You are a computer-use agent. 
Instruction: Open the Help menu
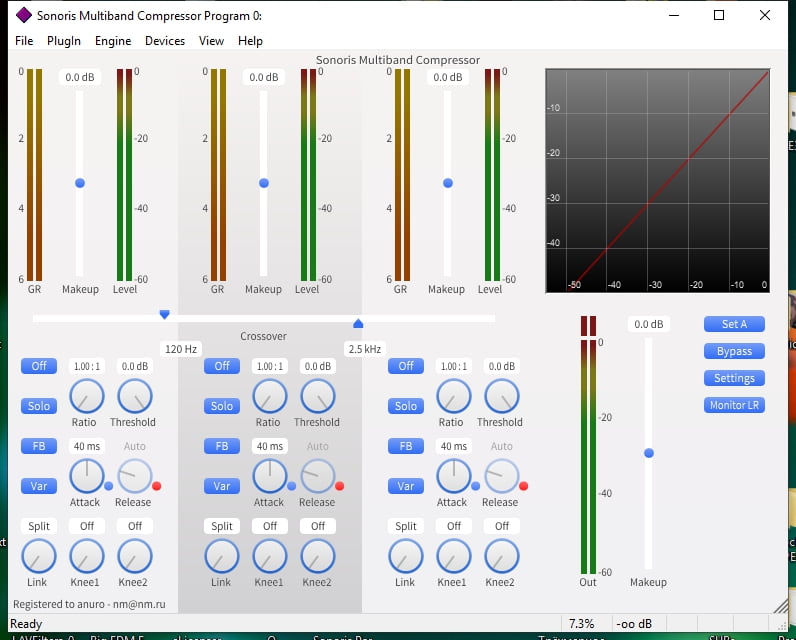[250, 41]
